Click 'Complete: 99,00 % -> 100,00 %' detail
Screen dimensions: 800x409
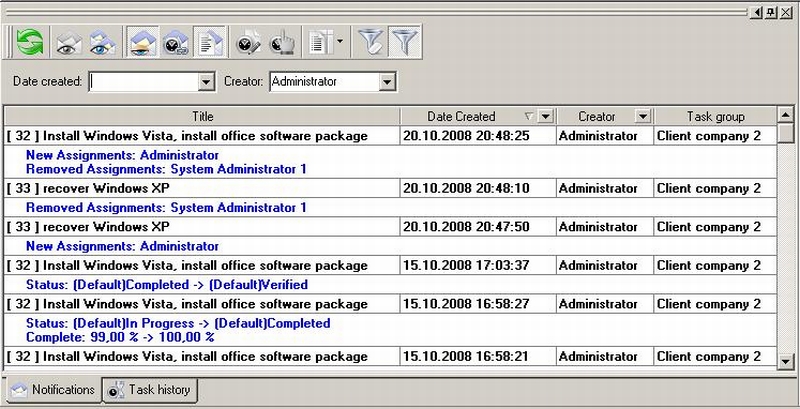point(120,337)
